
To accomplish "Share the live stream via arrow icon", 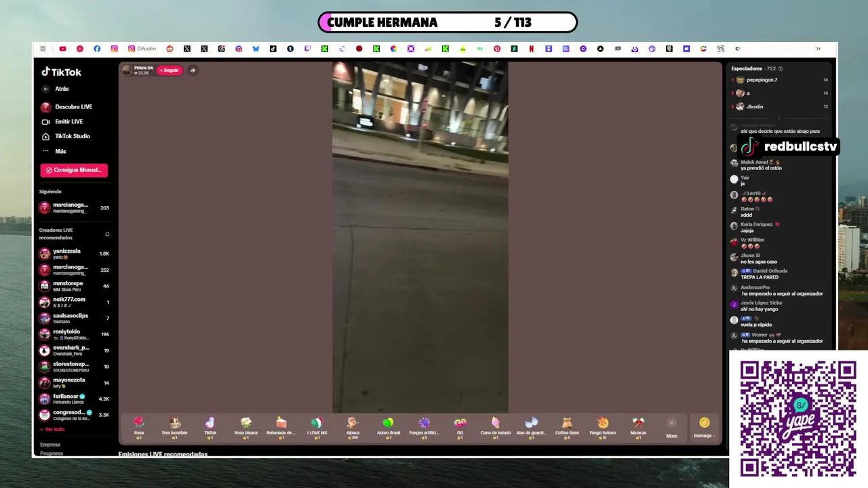I will (193, 70).
